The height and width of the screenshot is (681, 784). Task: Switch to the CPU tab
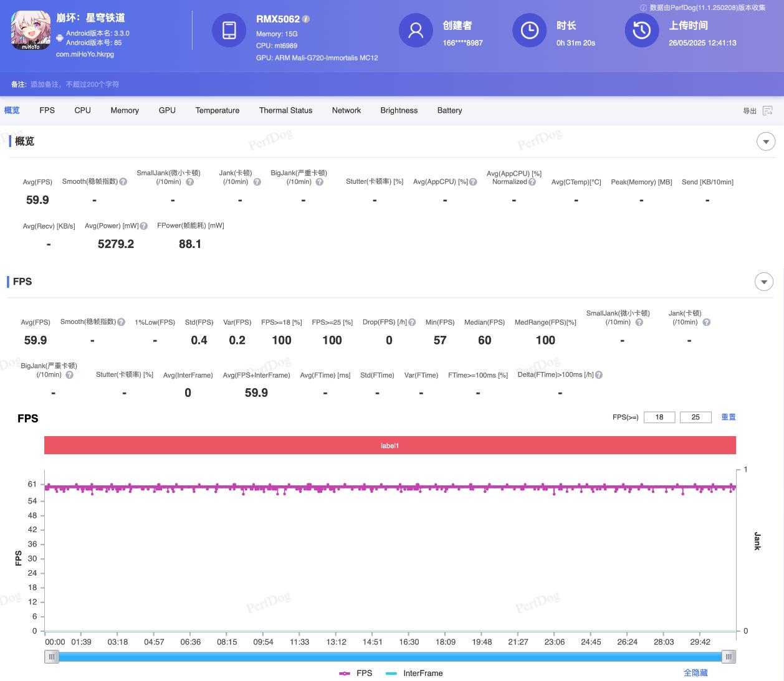click(x=82, y=110)
